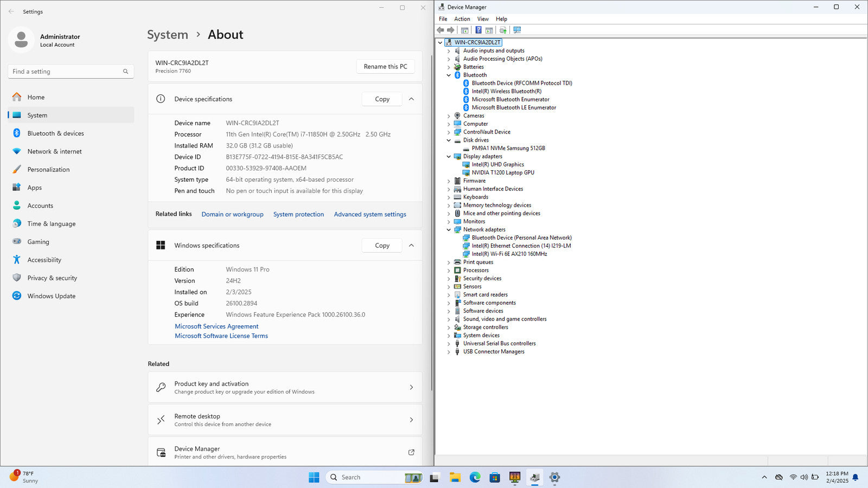
Task: Open Advanced system settings link
Action: tap(370, 214)
